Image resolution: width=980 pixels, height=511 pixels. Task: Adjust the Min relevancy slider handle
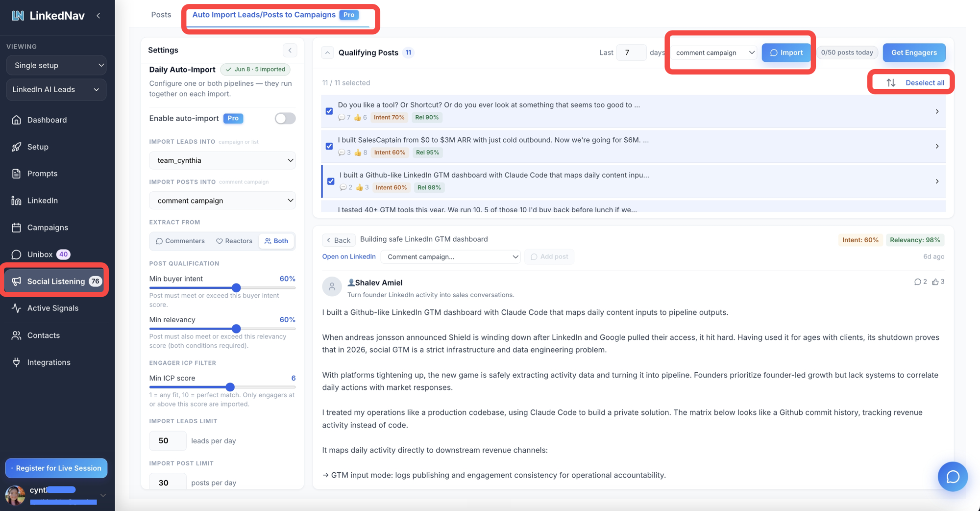(236, 329)
